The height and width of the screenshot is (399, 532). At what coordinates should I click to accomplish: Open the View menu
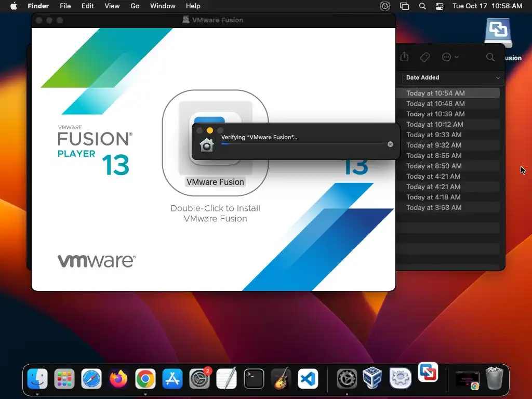112,6
